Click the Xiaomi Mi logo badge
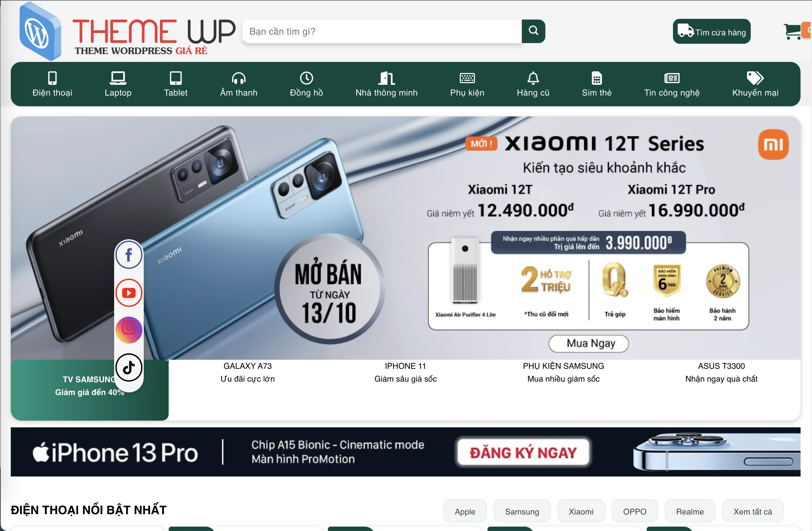This screenshot has width=812, height=531. pos(773,145)
